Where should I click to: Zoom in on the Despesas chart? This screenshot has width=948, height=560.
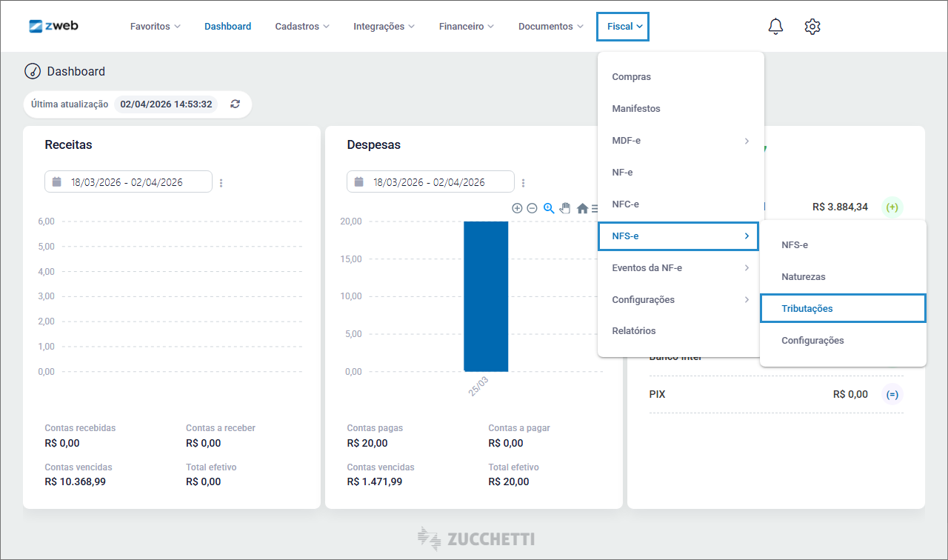(x=517, y=208)
